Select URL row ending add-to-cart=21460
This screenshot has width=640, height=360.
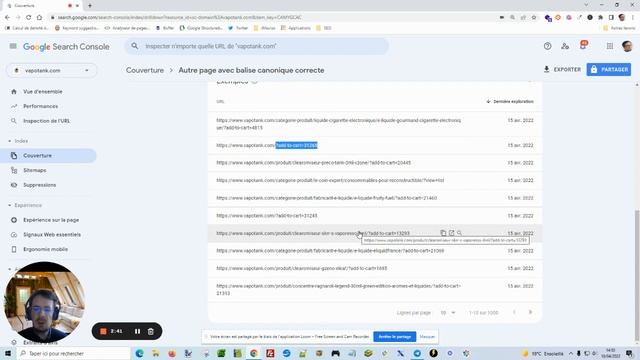(x=375, y=198)
